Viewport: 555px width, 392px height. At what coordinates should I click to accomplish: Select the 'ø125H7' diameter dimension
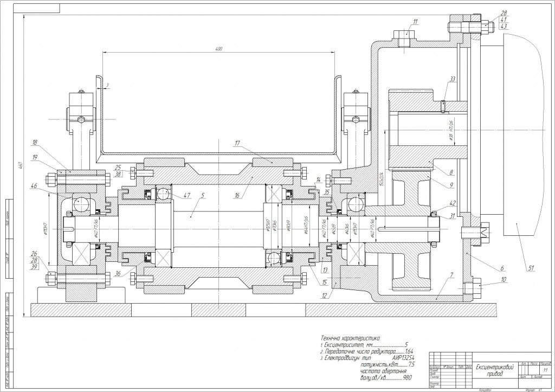point(268,226)
